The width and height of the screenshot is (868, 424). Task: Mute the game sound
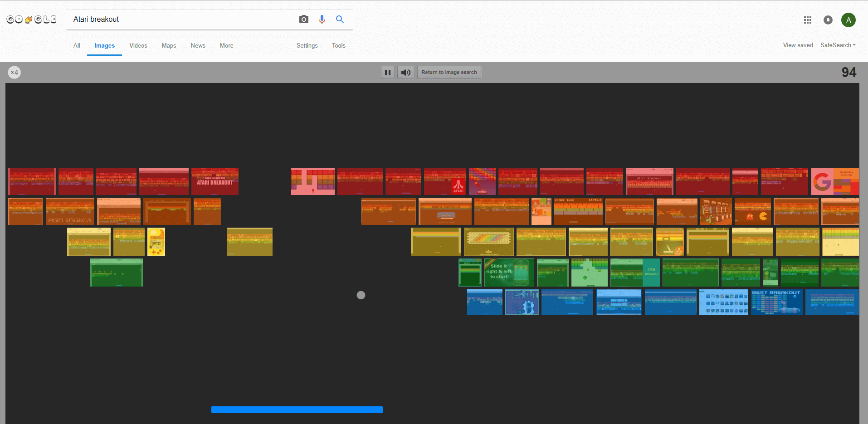point(406,73)
